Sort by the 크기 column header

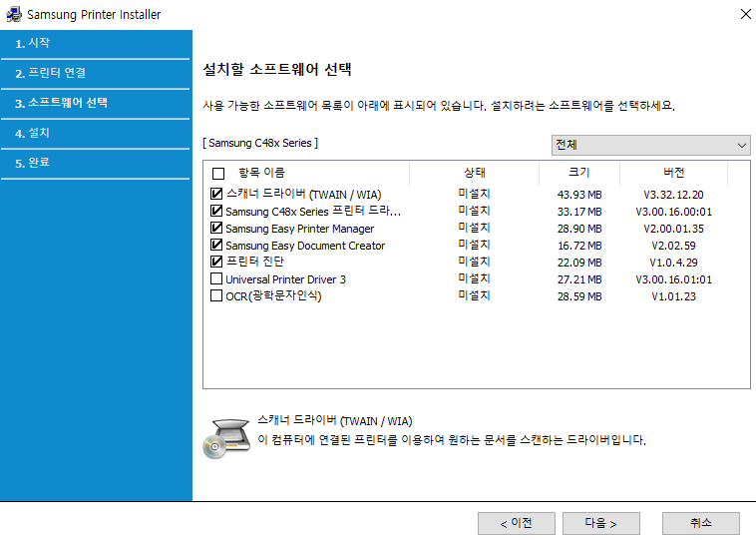pos(579,173)
